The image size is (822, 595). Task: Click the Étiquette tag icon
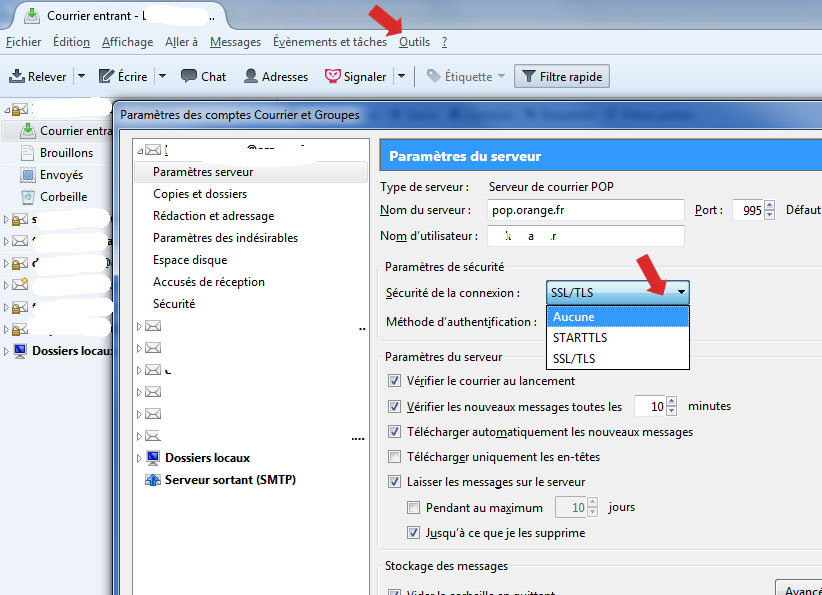pos(433,76)
